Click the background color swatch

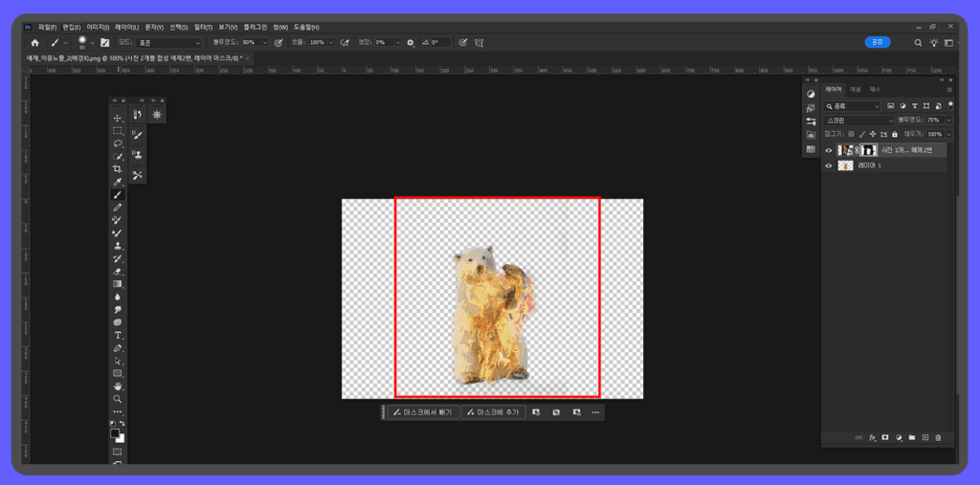tap(120, 438)
